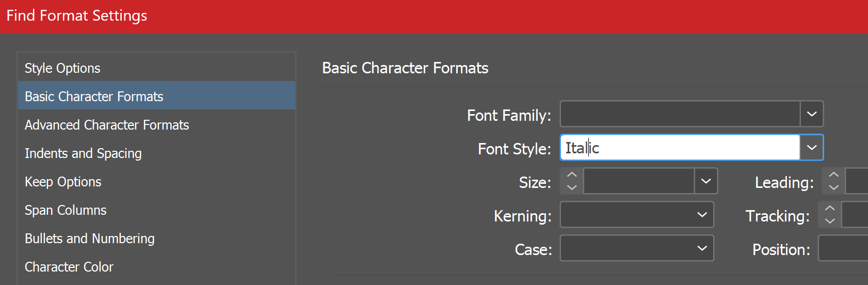868x285 pixels.
Task: Open the Size presets dropdown
Action: (705, 181)
